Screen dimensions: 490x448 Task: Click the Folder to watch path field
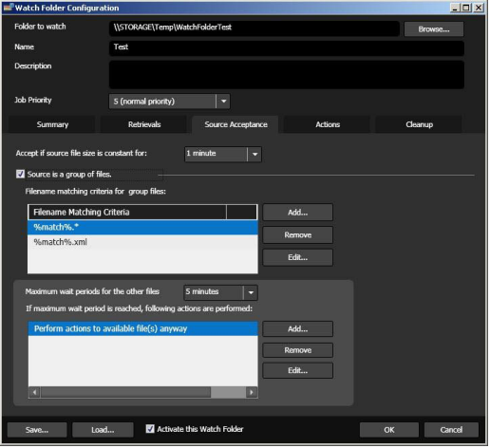[254, 28]
